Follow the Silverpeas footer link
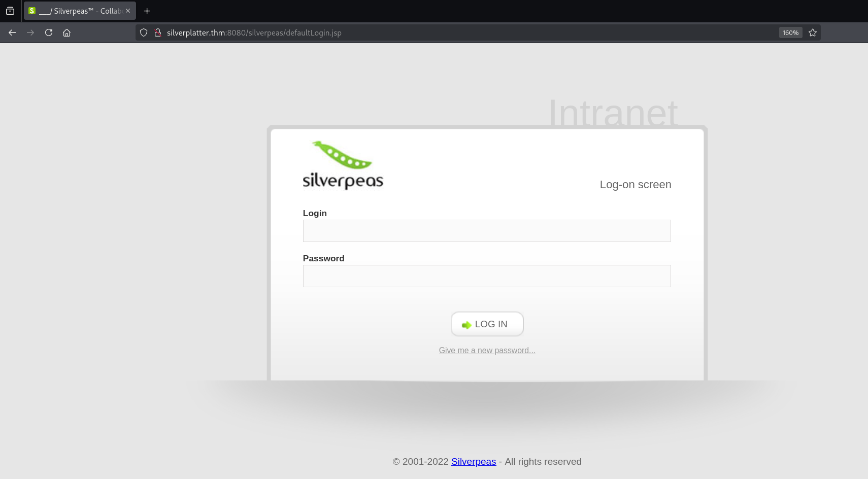This screenshot has width=868, height=479. (473, 461)
